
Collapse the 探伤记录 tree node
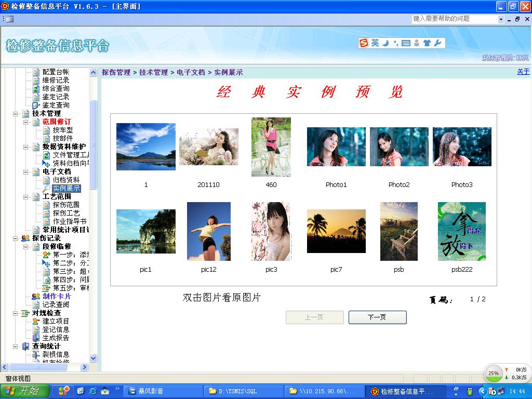click(x=15, y=238)
